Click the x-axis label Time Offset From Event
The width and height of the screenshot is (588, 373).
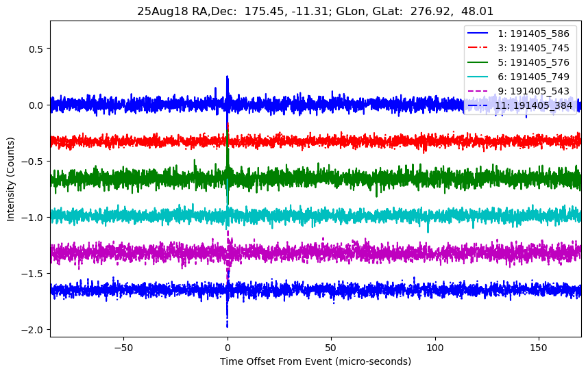(315, 361)
